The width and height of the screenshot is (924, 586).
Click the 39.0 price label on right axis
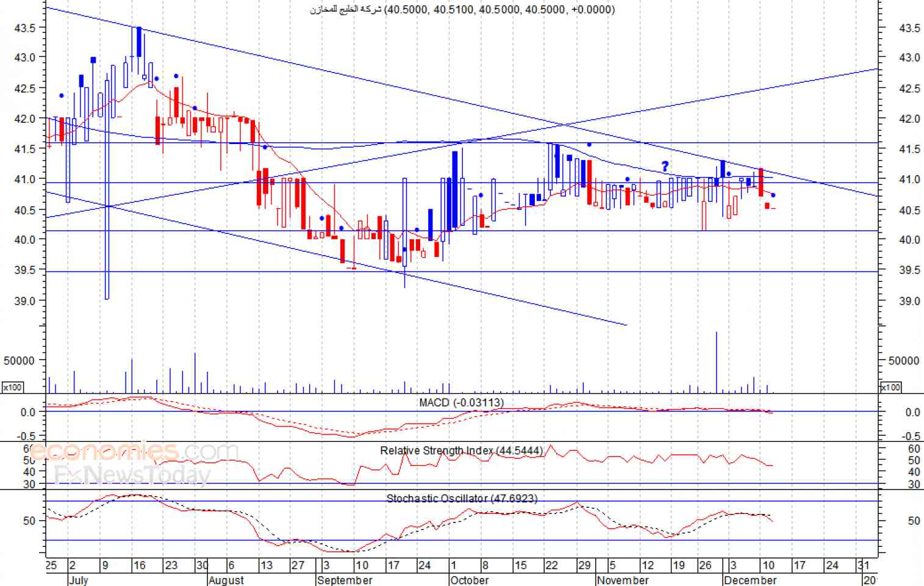coord(909,301)
